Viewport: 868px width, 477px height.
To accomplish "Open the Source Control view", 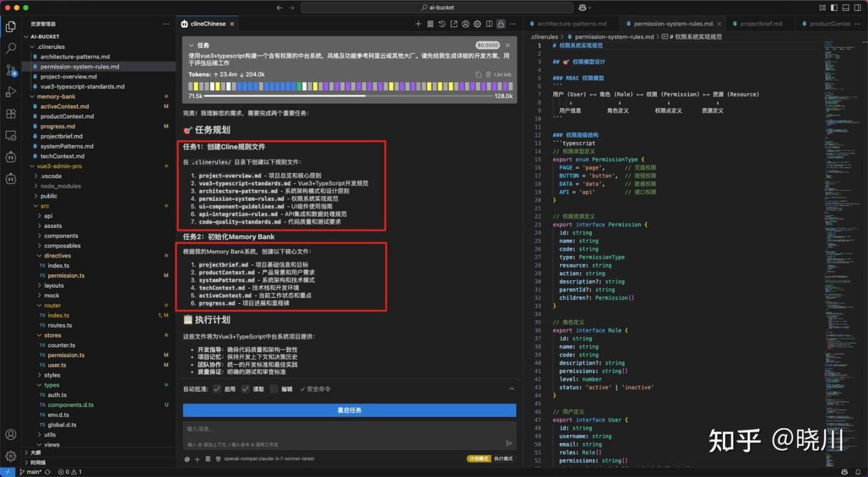I will click(x=11, y=71).
